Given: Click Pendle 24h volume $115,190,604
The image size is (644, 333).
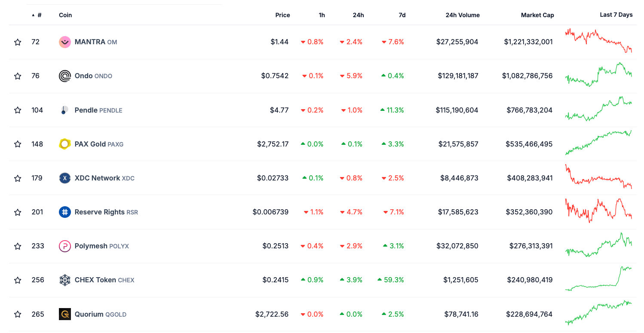Looking at the screenshot, I should (457, 110).
